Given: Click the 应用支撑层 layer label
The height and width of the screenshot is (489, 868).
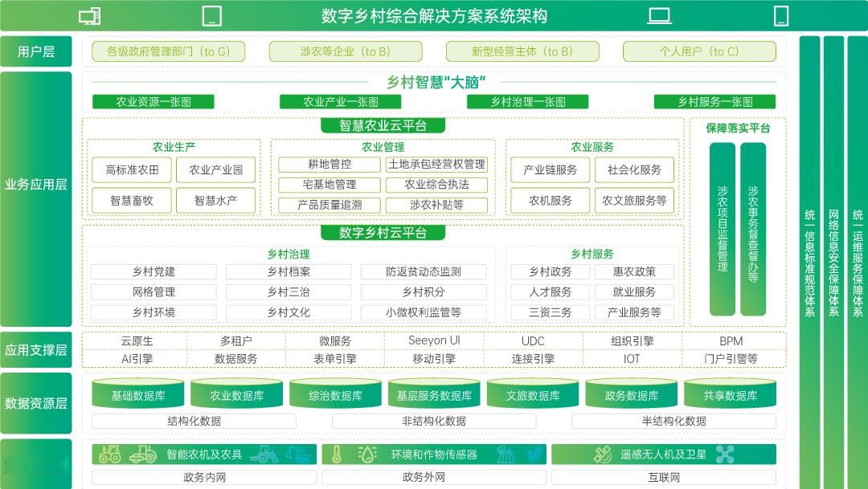Looking at the screenshot, I should point(36,349).
